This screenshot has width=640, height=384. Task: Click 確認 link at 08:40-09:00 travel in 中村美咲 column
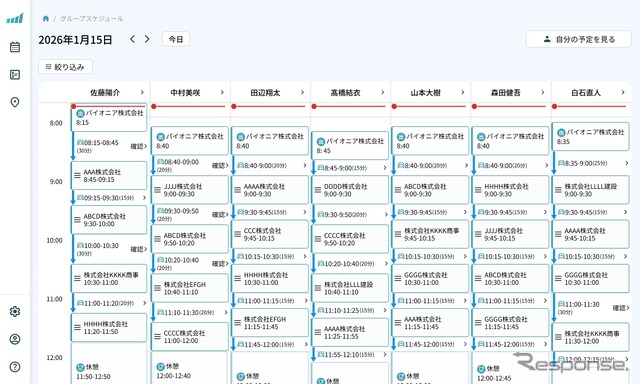(220, 166)
